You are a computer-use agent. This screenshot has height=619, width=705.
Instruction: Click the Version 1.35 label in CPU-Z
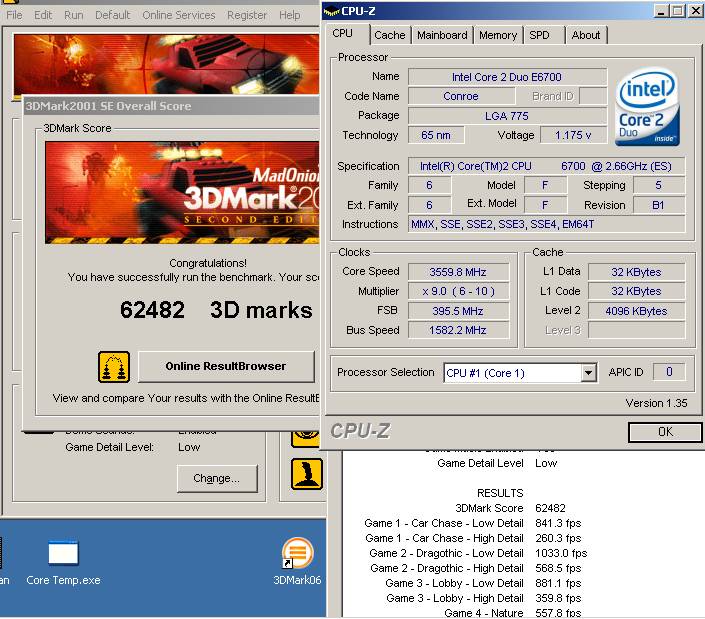(656, 403)
